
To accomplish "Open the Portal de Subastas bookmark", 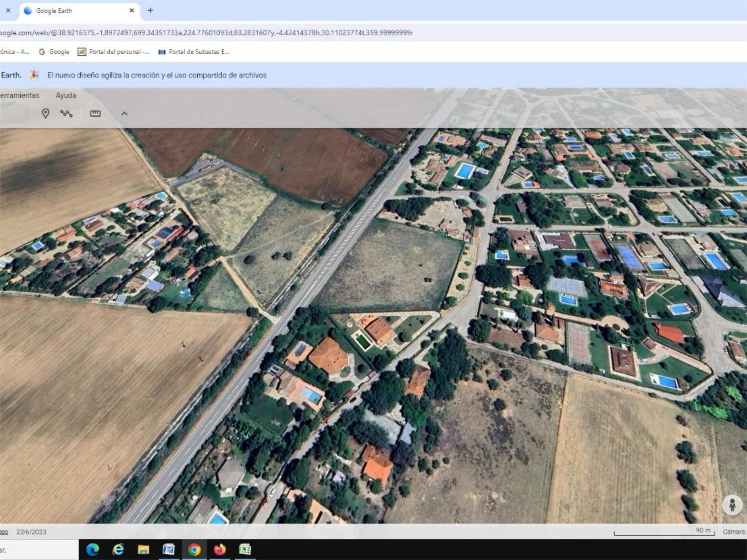I will [193, 52].
